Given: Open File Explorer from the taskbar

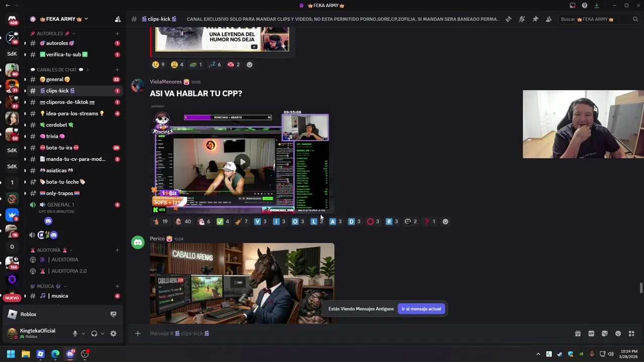Looking at the screenshot, I should pos(26,354).
